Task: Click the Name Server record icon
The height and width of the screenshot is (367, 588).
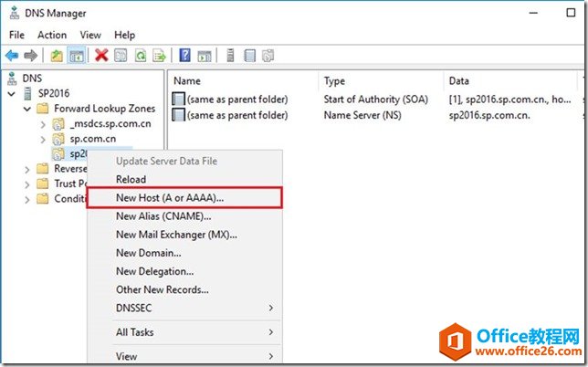Action: coord(178,115)
